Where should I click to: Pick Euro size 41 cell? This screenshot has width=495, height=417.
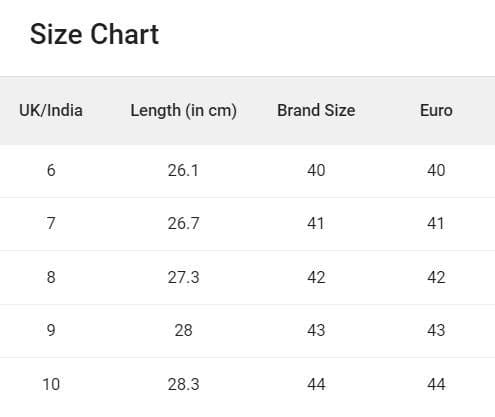tap(436, 223)
